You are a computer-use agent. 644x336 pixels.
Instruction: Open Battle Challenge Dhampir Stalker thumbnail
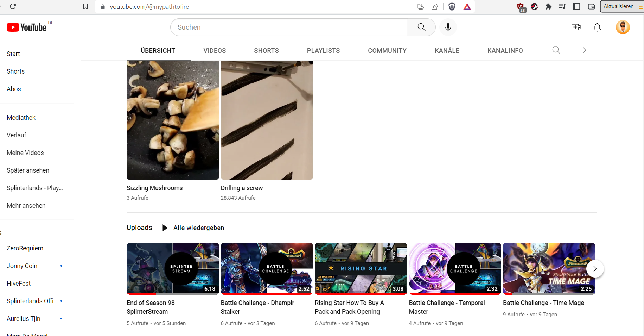coord(267,268)
